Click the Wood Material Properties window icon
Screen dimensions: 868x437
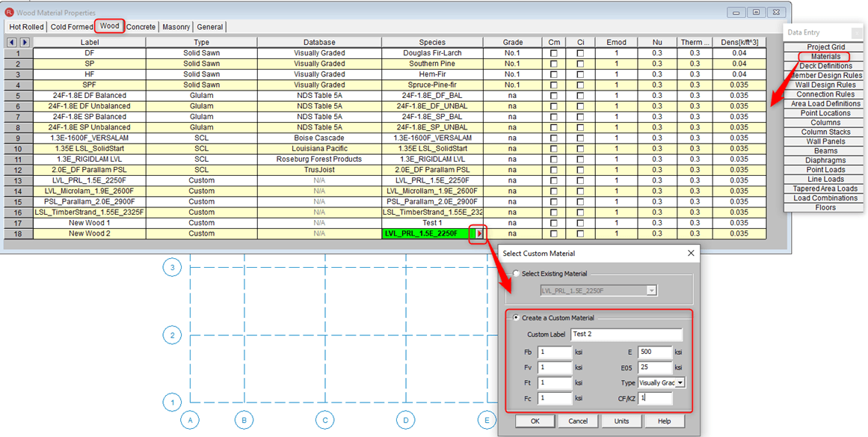click(9, 13)
